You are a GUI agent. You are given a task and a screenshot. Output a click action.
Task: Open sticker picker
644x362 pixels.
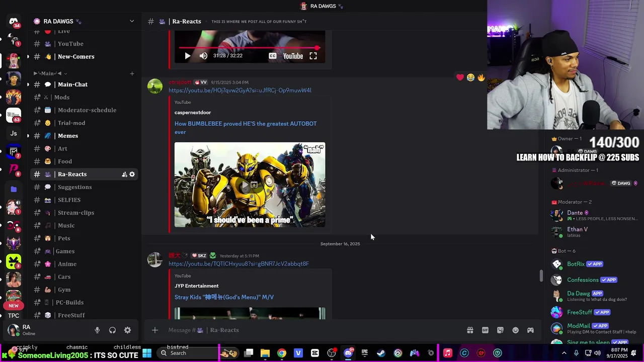click(500, 330)
